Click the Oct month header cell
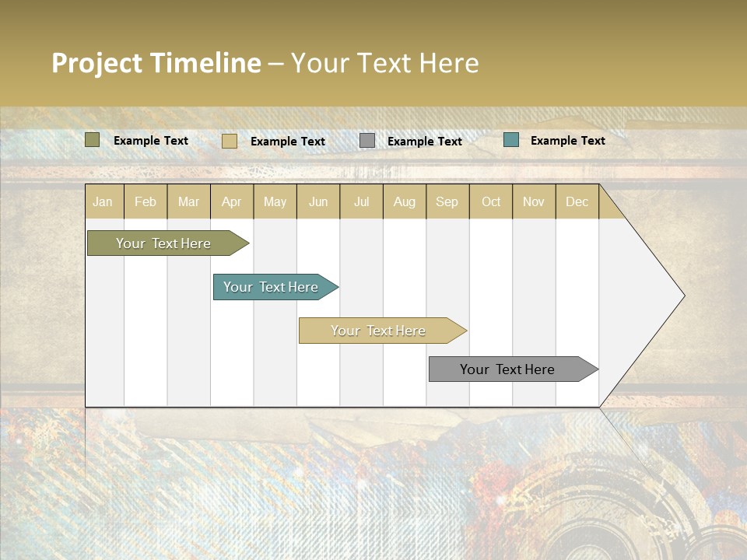 coord(491,201)
